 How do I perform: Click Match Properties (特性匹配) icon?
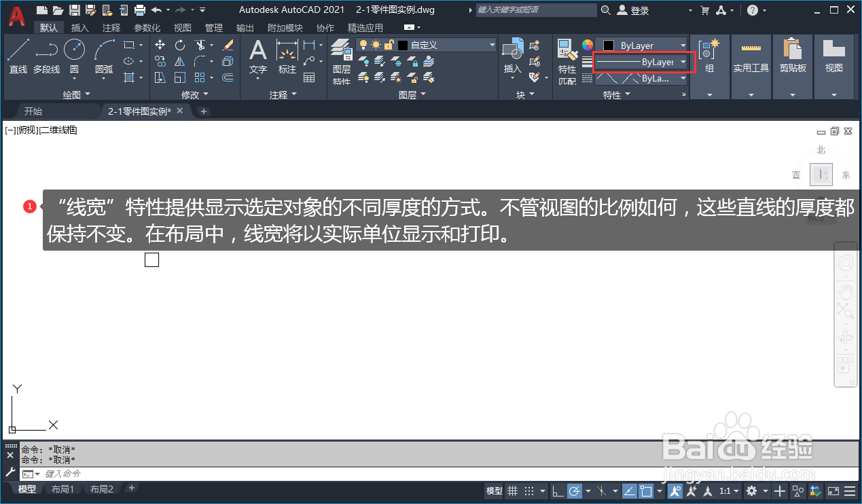click(567, 61)
